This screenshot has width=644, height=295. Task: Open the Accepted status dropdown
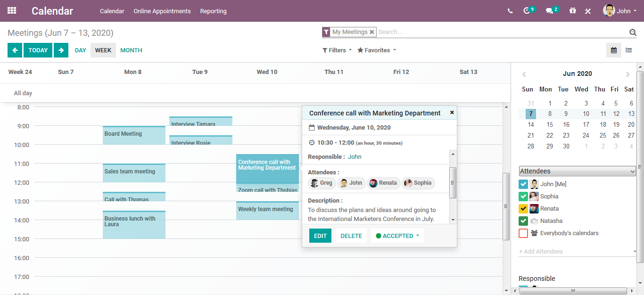(x=397, y=236)
